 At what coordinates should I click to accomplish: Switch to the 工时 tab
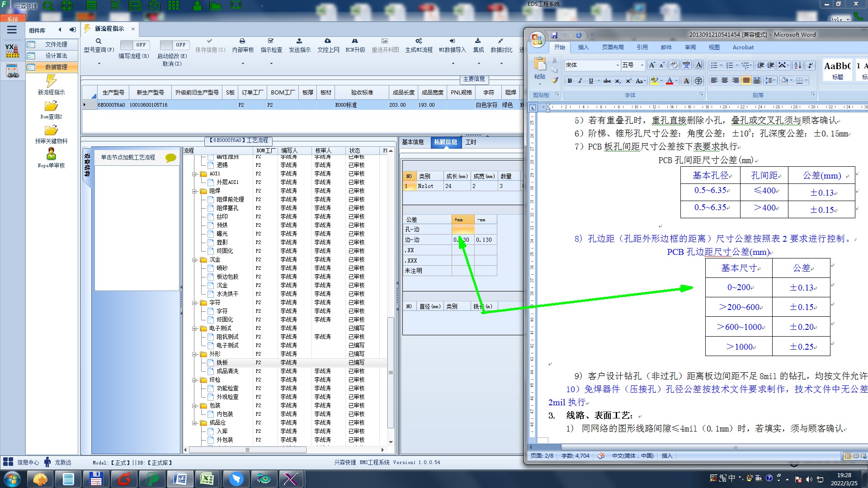pyautogui.click(x=471, y=142)
